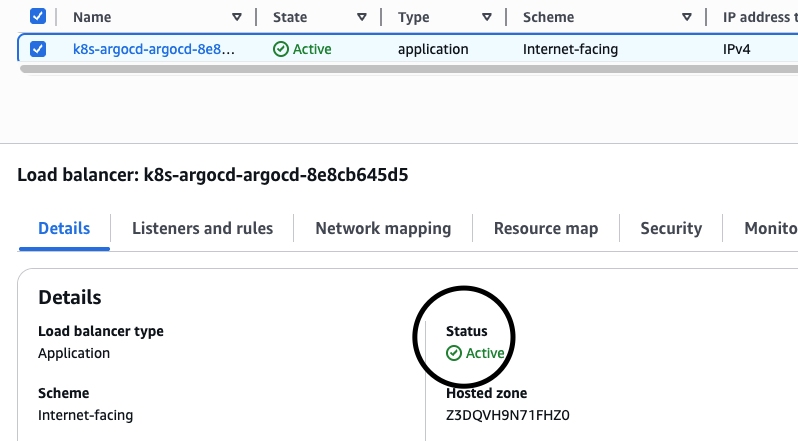Click the green Status Active checkmark icon
Screen dimensions: 798x441
coord(454,353)
